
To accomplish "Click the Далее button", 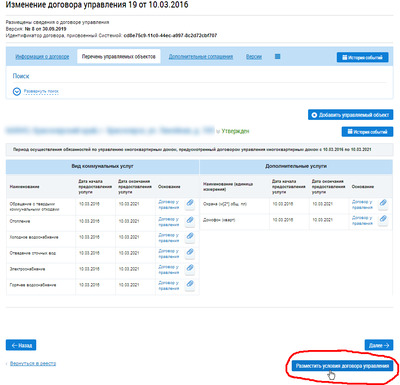I will pyautogui.click(x=379, y=345).
